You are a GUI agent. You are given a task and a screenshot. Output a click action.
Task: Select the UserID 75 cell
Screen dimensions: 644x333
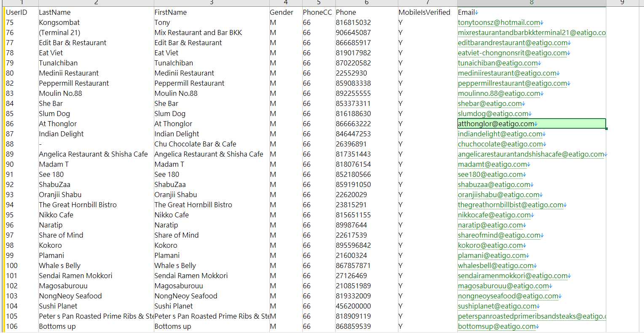tap(21, 22)
